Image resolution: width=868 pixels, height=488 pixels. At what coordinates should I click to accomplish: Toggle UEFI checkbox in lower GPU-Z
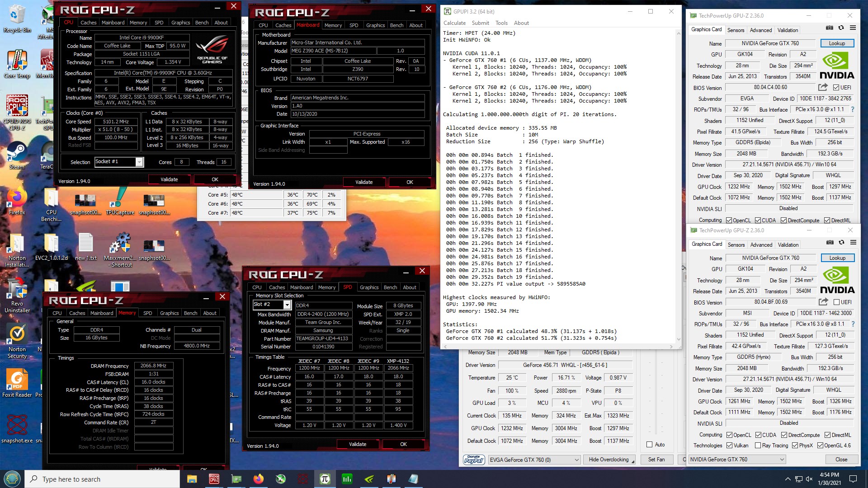836,302
